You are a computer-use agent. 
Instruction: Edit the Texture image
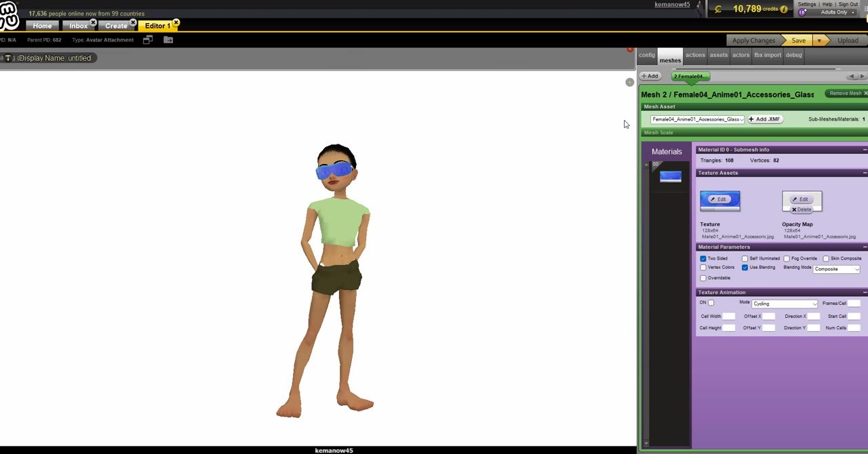pyautogui.click(x=718, y=199)
